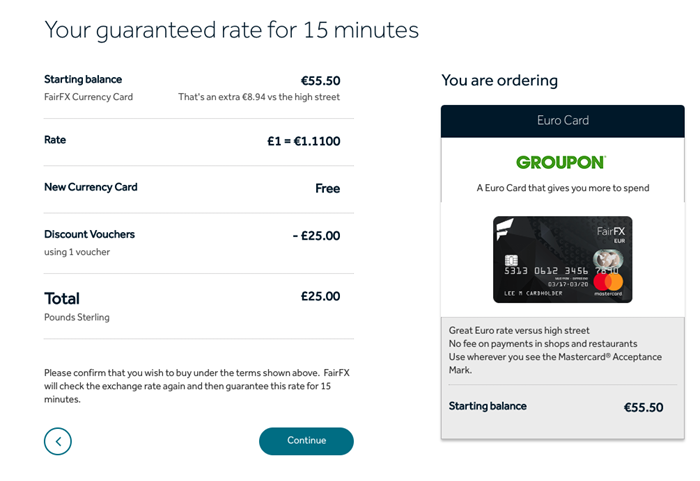
Task: Click the extra €8.94 vs high street text
Action: (259, 97)
